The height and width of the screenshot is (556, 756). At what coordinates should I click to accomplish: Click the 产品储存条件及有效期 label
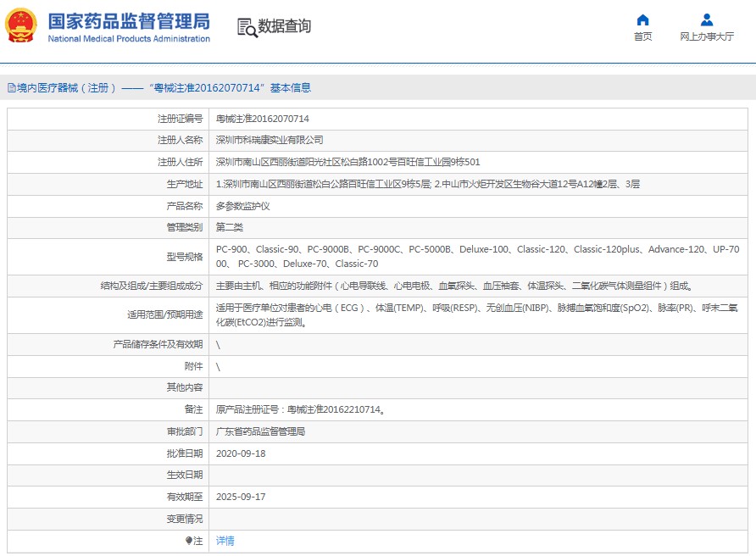[x=158, y=344]
